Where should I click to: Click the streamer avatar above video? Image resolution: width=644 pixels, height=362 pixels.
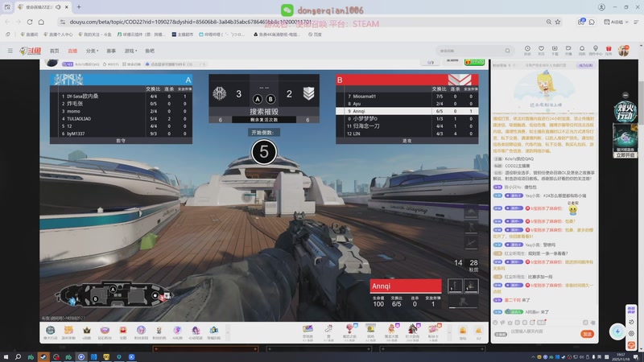[x=52, y=63]
